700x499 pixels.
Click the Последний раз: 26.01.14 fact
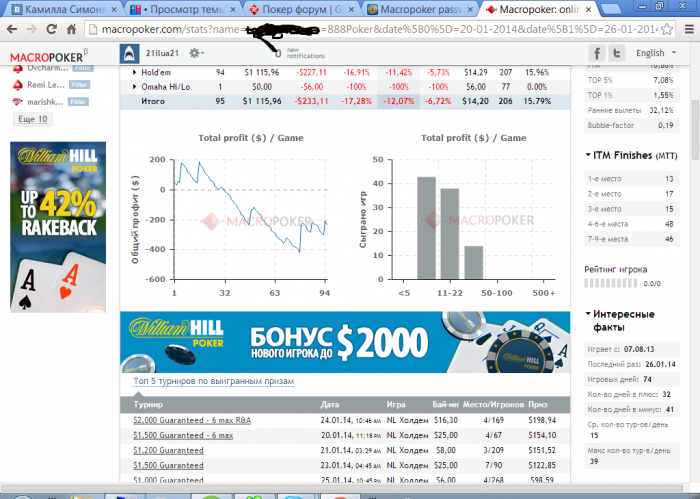coord(631,364)
